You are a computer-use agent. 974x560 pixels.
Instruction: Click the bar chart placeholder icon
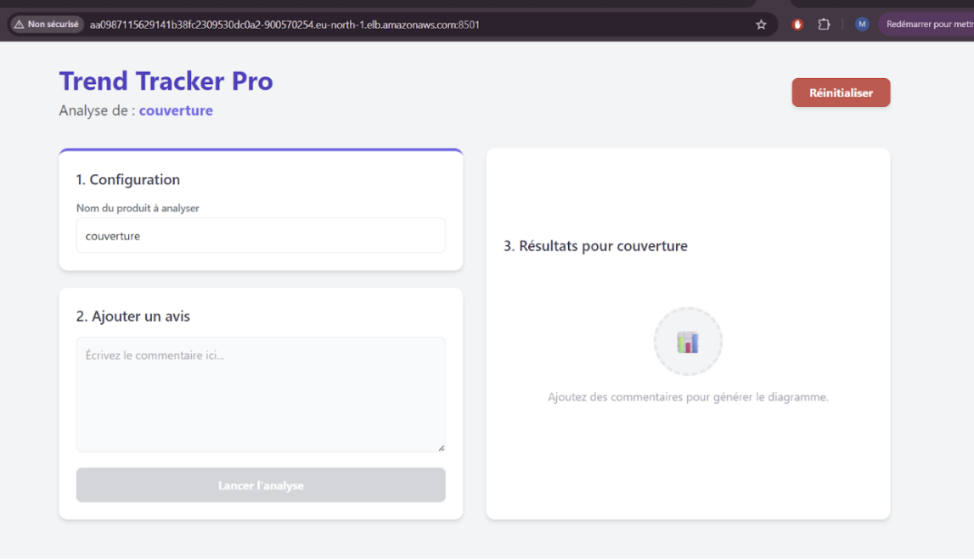(x=688, y=342)
